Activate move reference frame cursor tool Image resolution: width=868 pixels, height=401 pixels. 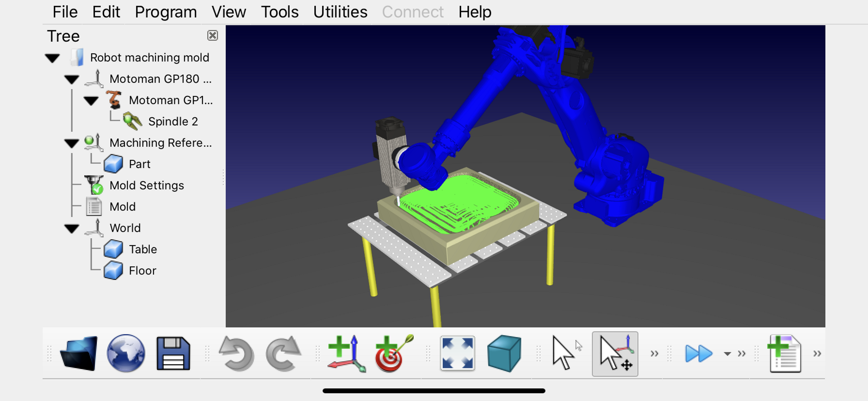[x=615, y=353]
